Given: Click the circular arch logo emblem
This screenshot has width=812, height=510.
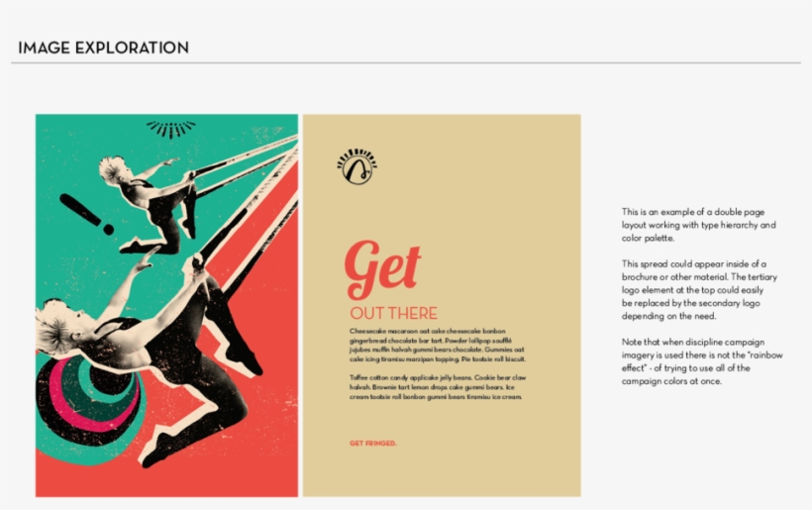Looking at the screenshot, I should [x=357, y=166].
